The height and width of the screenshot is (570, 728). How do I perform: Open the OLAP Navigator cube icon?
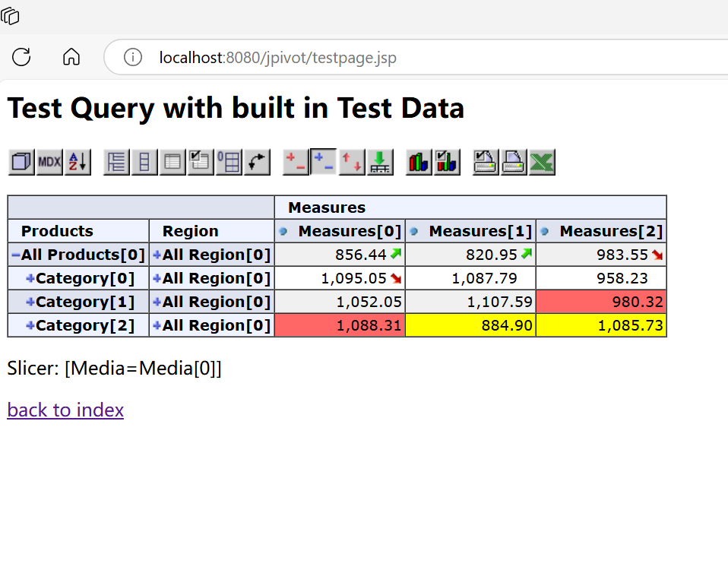[x=21, y=162]
